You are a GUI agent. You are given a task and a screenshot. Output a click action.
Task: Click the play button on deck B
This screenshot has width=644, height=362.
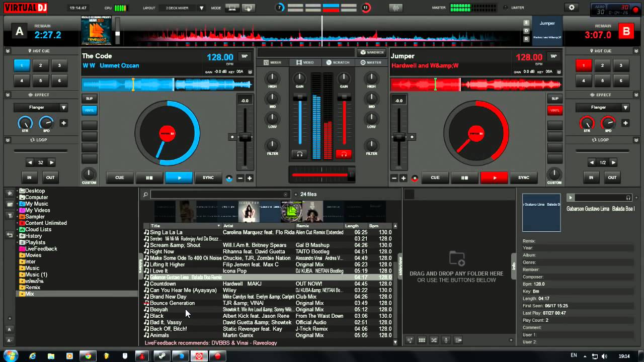(495, 177)
